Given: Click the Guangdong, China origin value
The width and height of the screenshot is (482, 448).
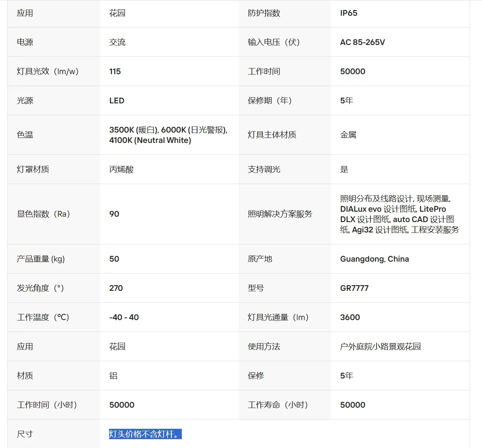Looking at the screenshot, I should [x=374, y=259].
